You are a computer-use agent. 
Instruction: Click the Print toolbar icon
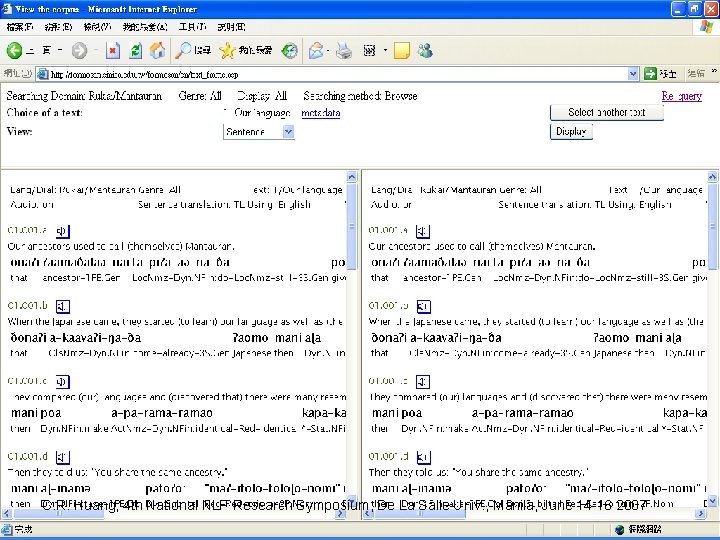coord(343,51)
